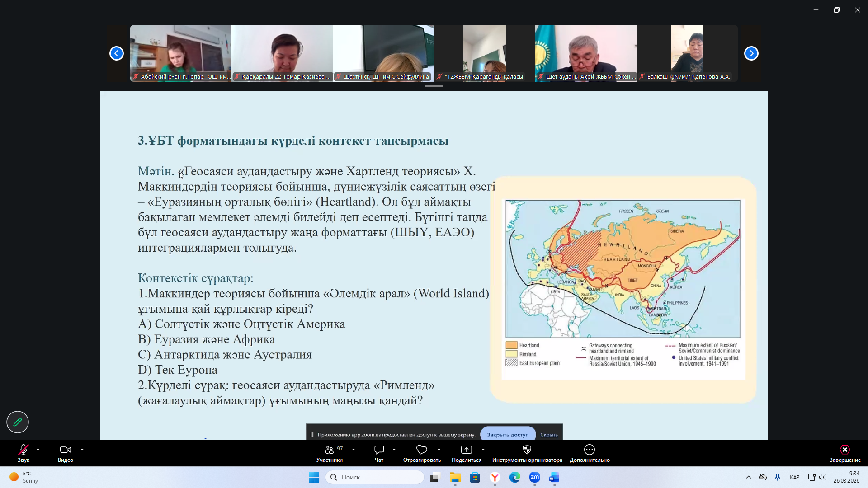Expand the video options chevron

pos(82,450)
